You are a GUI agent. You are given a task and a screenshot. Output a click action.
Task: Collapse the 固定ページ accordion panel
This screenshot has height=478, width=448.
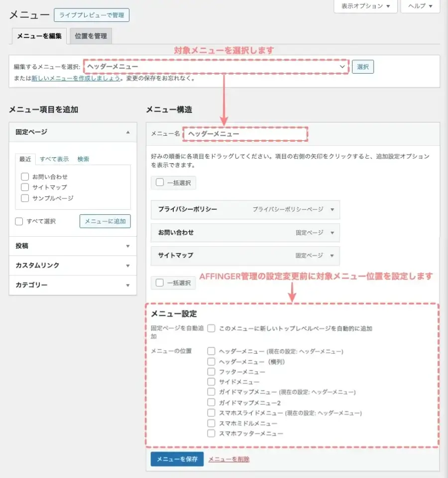coord(127,132)
